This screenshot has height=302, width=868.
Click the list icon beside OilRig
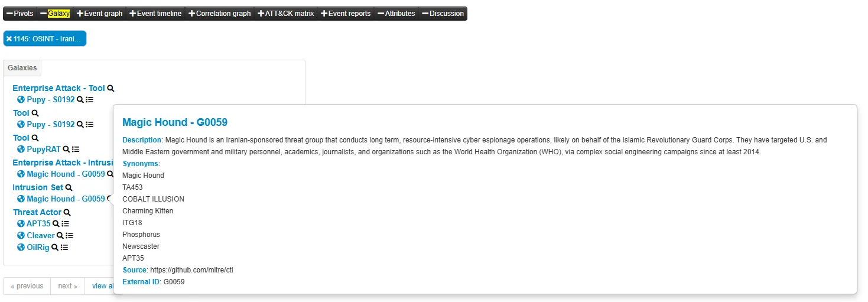tap(64, 248)
